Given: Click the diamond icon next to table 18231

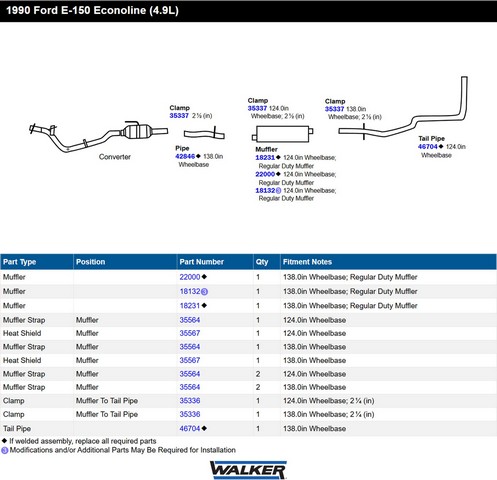Looking at the screenshot, I should [x=204, y=305].
